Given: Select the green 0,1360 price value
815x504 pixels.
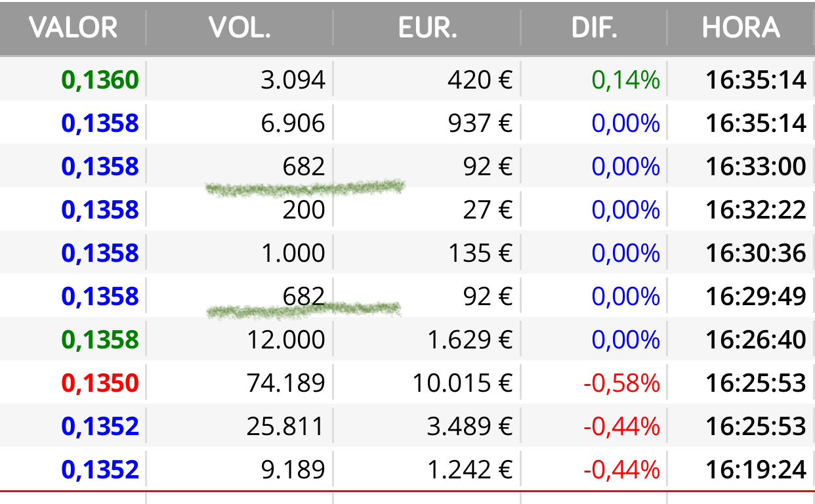Looking at the screenshot, I should pos(100,80).
